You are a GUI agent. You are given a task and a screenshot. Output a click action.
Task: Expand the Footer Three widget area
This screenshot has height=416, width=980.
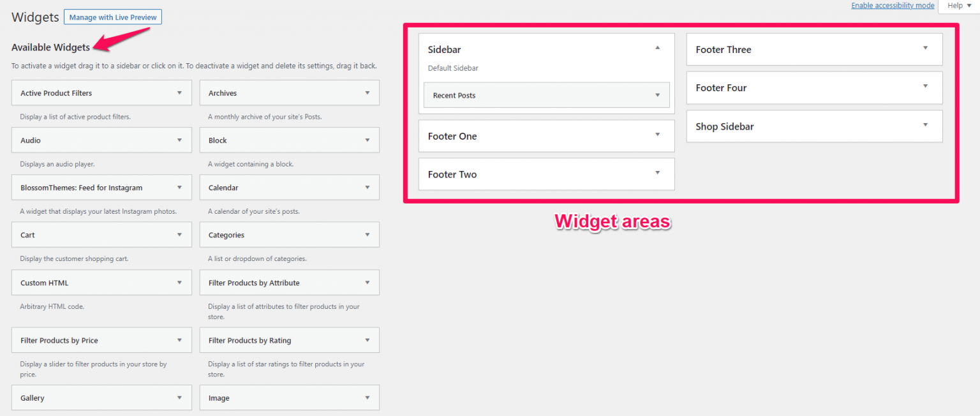coord(925,49)
